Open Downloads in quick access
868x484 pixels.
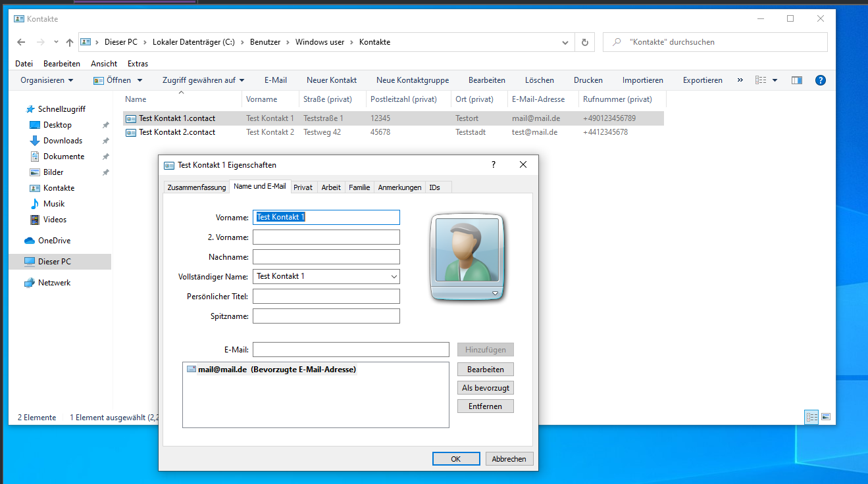coord(63,141)
